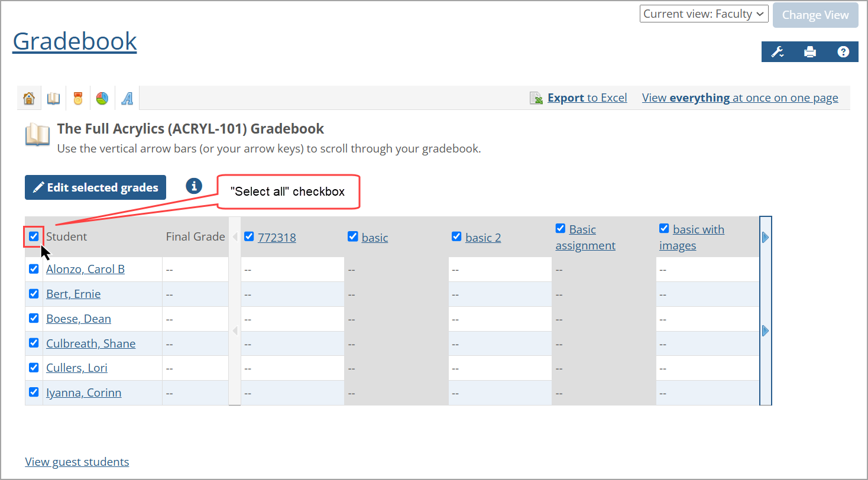The height and width of the screenshot is (480, 868).
Task: Open the wrench settings tool
Action: point(778,52)
